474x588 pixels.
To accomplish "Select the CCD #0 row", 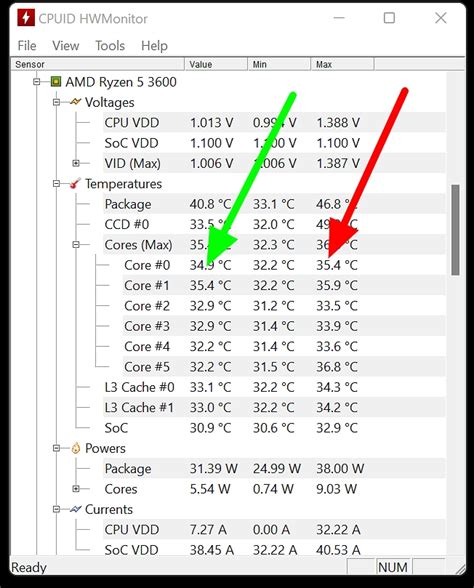I will [274, 224].
